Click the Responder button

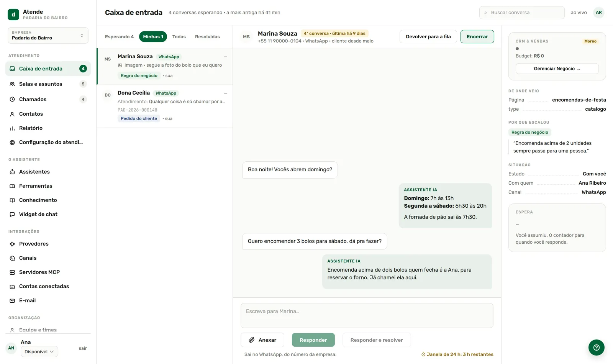coord(313,340)
